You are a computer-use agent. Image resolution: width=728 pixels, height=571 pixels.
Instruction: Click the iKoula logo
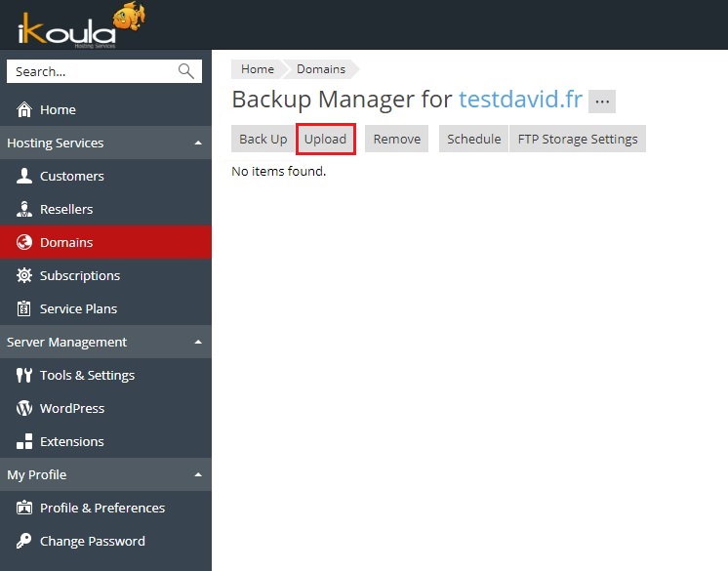point(81,25)
